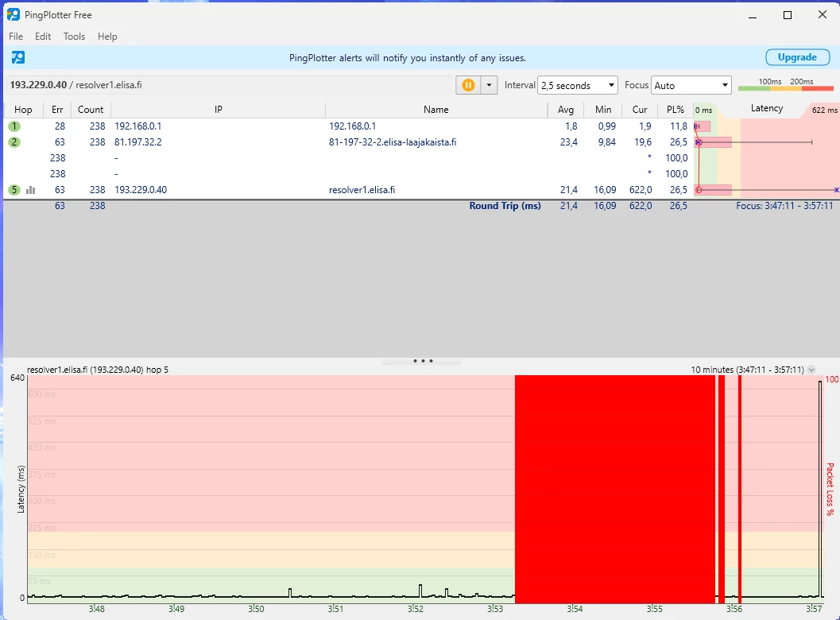Click the Name column header
This screenshot has height=620, width=840.
point(436,110)
